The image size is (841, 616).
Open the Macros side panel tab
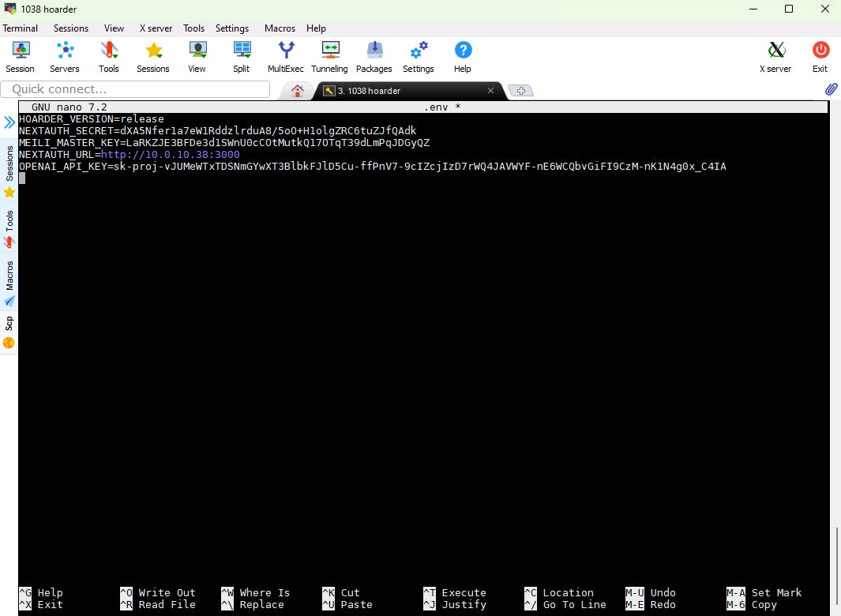point(9,284)
